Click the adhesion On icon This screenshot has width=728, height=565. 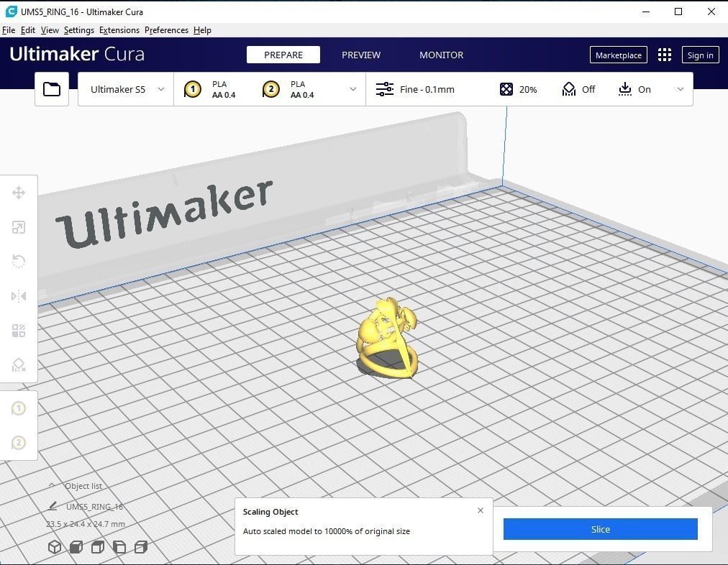coord(625,89)
